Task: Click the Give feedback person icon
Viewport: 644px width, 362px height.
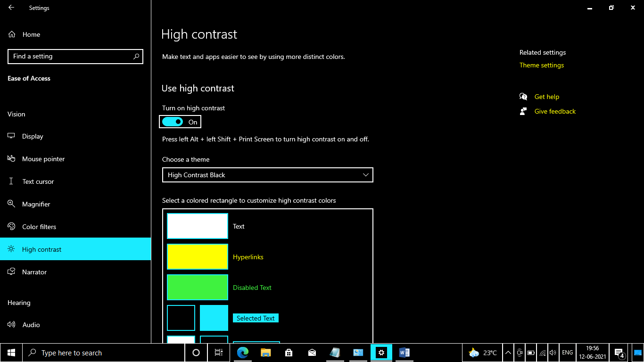Action: [x=523, y=111]
